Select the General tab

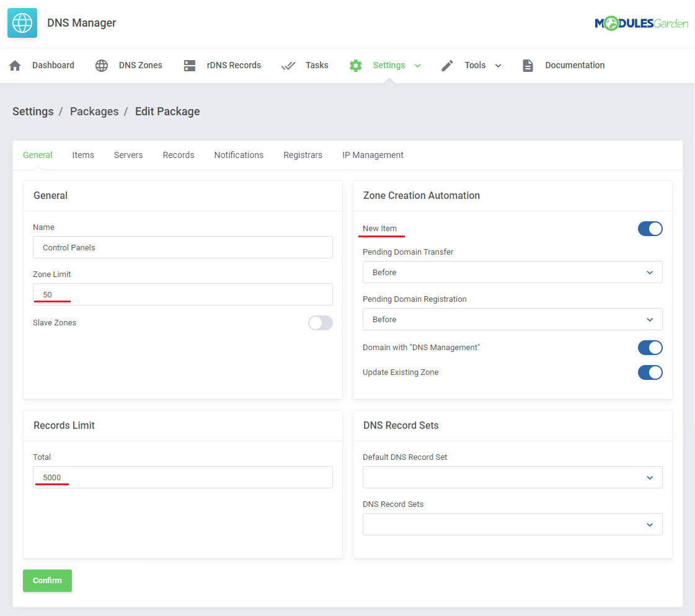[38, 155]
